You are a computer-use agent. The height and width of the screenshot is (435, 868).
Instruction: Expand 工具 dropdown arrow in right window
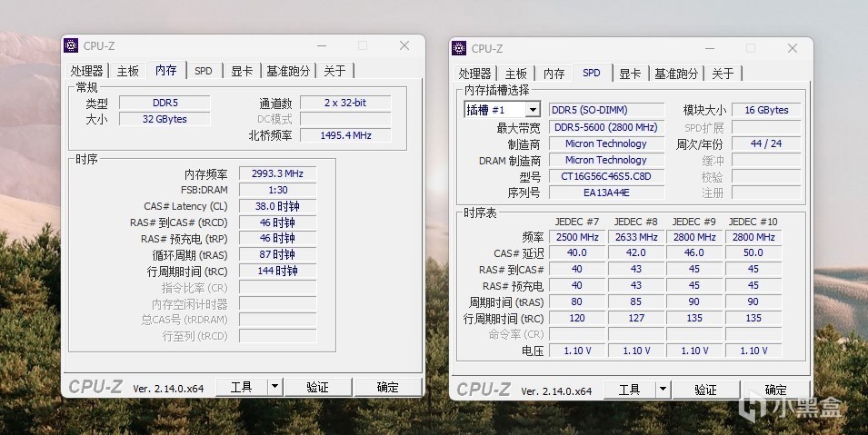pos(663,391)
